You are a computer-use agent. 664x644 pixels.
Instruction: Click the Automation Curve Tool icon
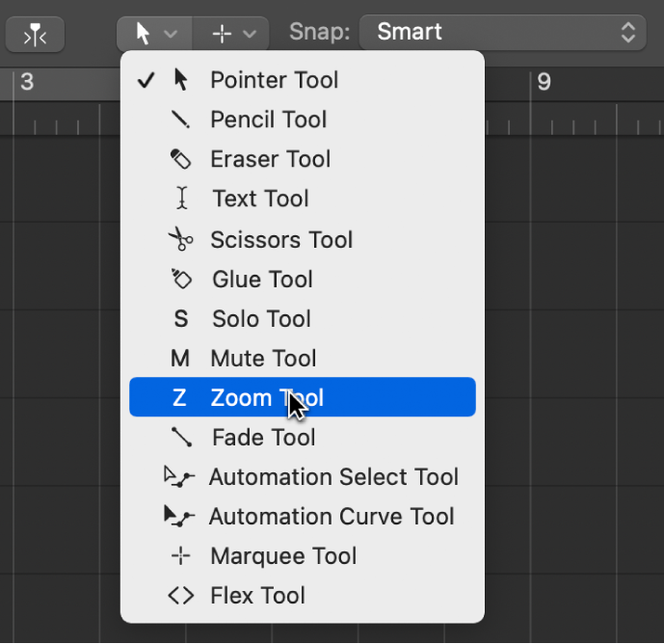[x=179, y=517]
